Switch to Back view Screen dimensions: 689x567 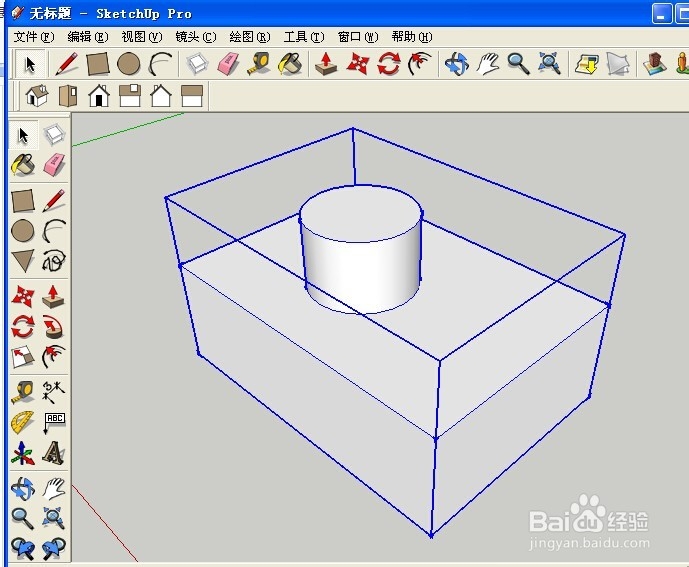tap(161, 96)
